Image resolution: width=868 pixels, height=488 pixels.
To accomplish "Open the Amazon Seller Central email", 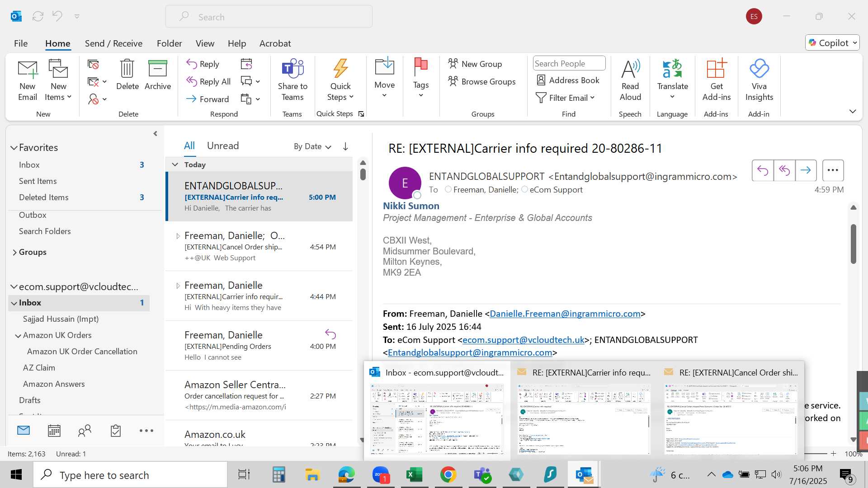I will coord(259,395).
